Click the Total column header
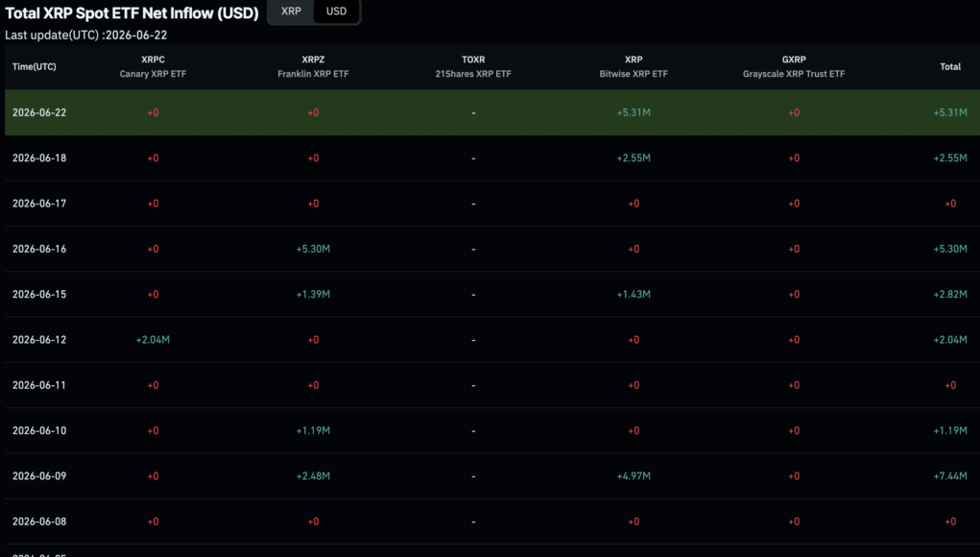The width and height of the screenshot is (980, 557). pos(950,66)
